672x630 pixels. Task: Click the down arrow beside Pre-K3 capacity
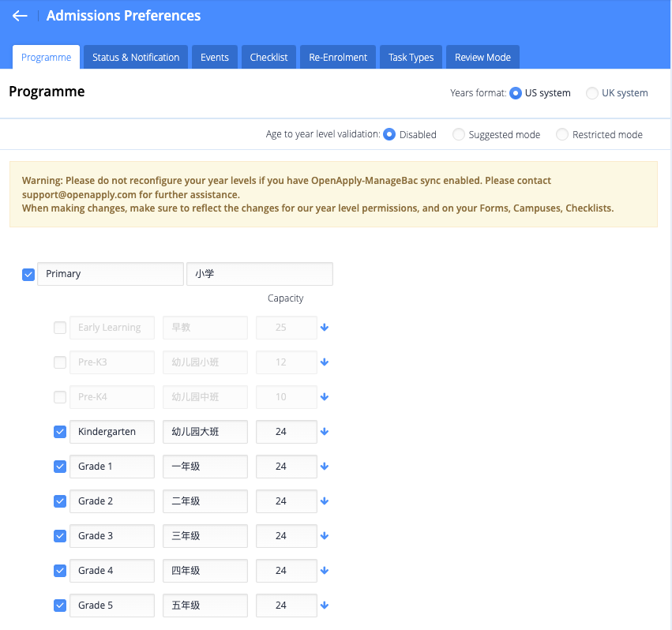(x=325, y=362)
